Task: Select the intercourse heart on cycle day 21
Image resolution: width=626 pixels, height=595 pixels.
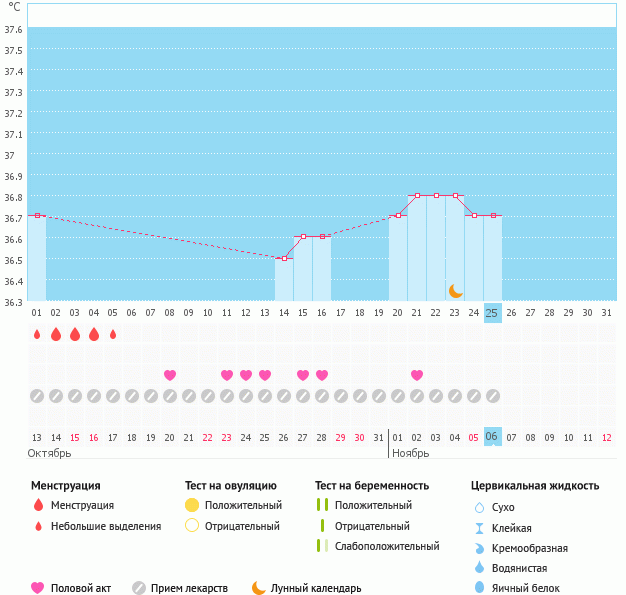Action: click(x=417, y=375)
